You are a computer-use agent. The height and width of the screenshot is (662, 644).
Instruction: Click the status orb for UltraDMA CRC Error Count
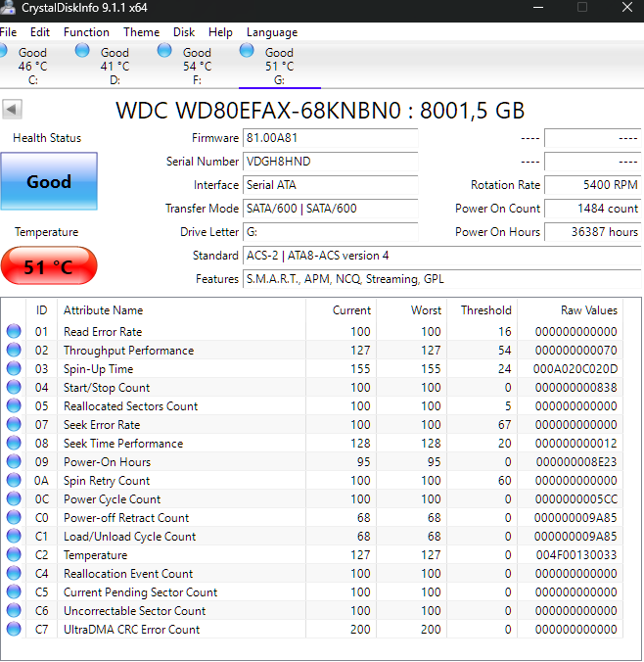(x=14, y=629)
